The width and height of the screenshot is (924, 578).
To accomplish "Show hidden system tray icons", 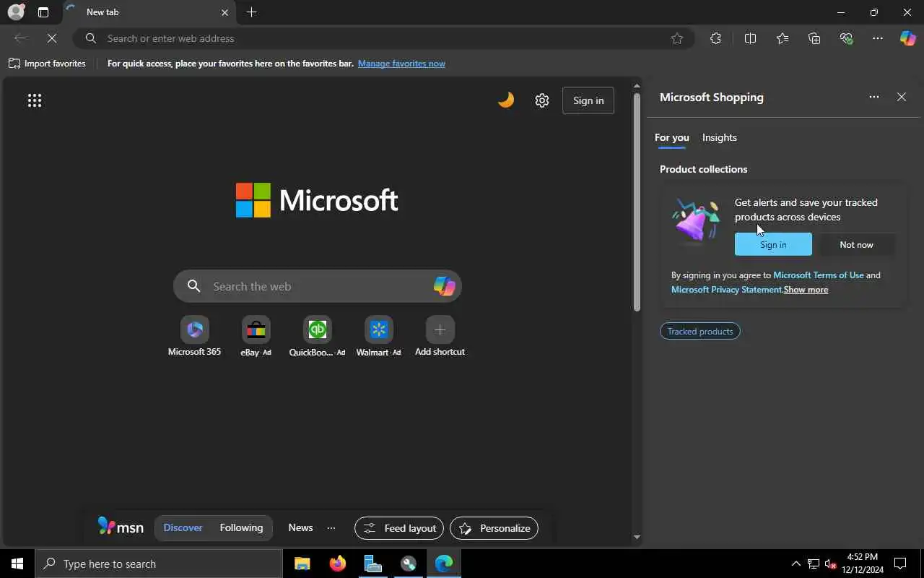I will coord(796,564).
